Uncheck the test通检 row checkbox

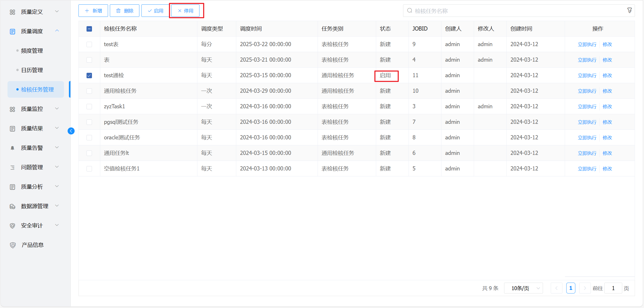coord(89,75)
